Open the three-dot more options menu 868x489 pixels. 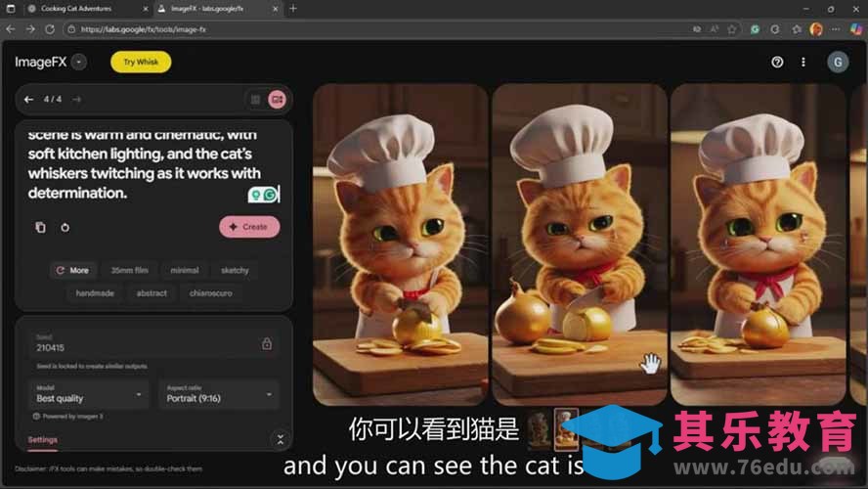(x=803, y=62)
